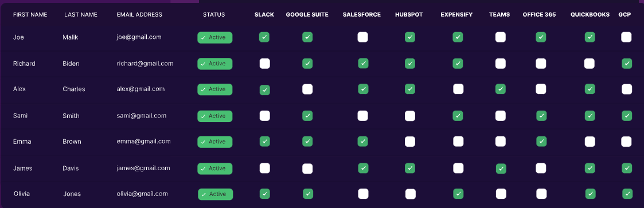This screenshot has width=644, height=208.
Task: Click the QuickBooks column header
Action: [590, 15]
